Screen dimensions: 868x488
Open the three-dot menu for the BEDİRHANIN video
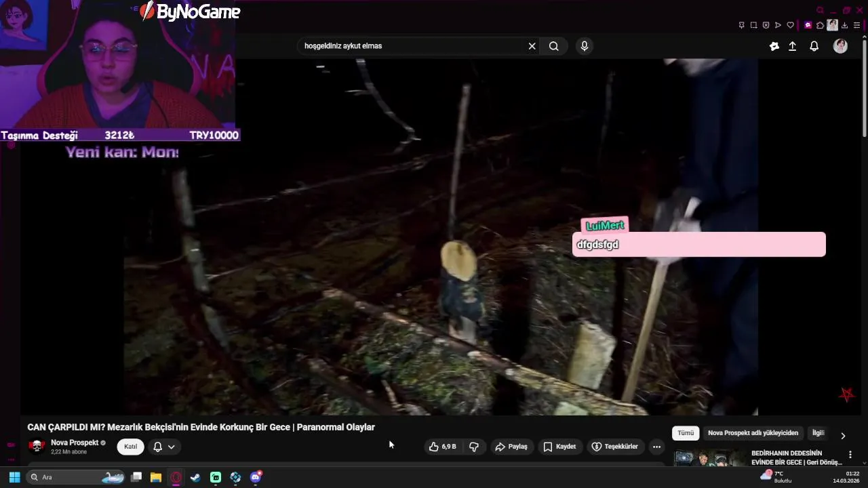pyautogui.click(x=850, y=455)
